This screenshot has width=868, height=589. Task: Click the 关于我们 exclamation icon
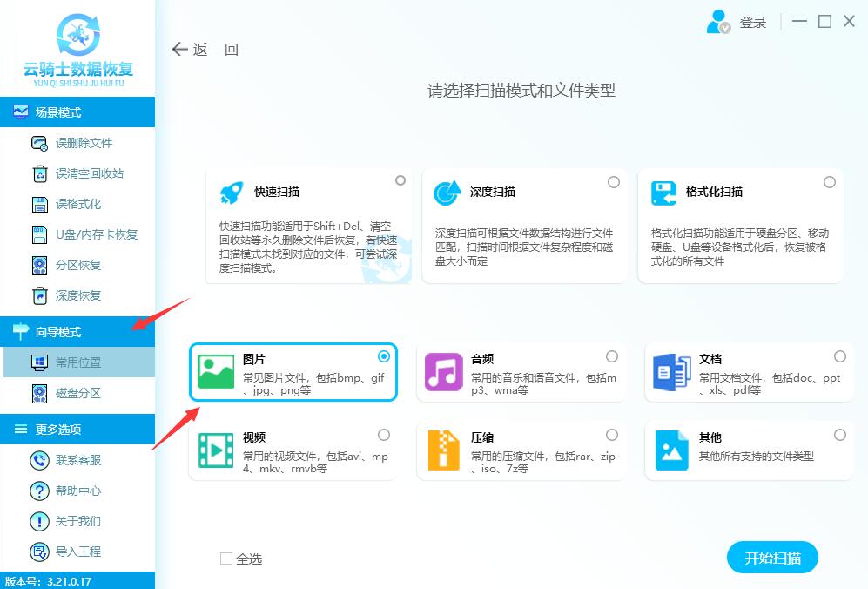(x=39, y=521)
